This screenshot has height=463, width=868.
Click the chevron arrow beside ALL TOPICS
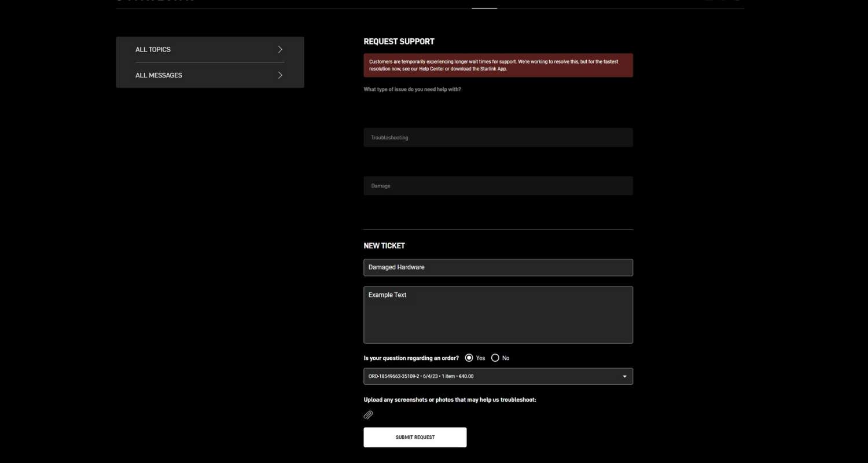280,50
